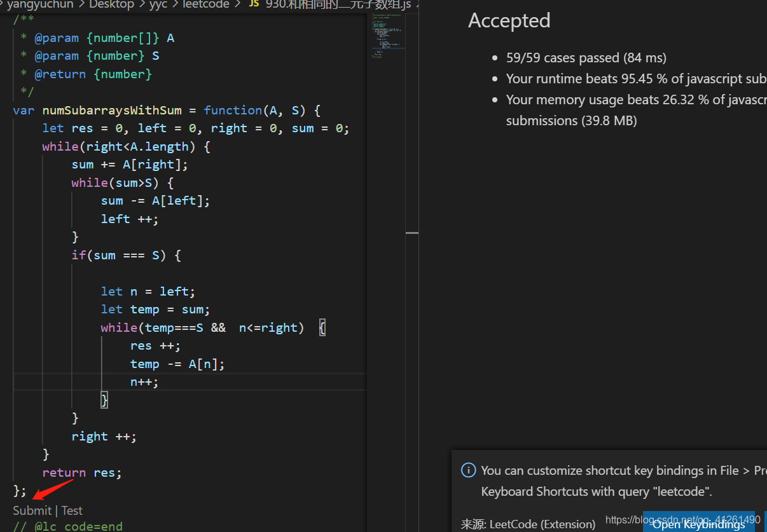
Task: Open the "Desktop" breadcrumb dropdown
Action: click(111, 5)
